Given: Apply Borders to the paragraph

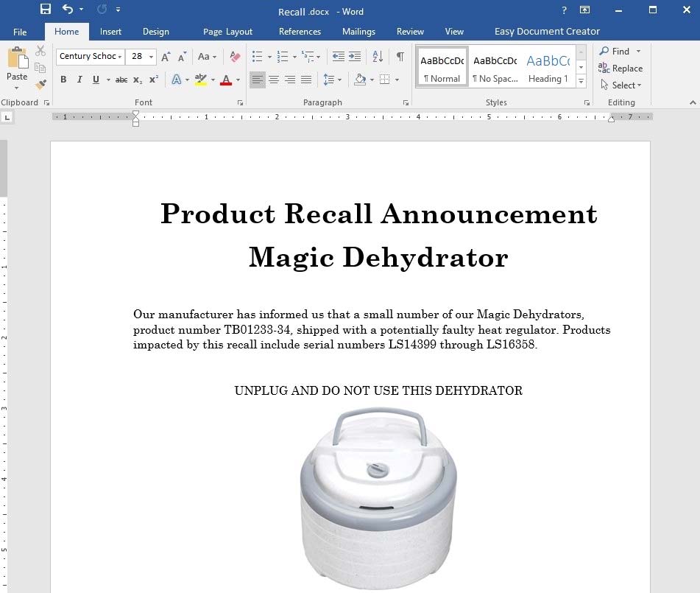Looking at the screenshot, I should pos(384,80).
